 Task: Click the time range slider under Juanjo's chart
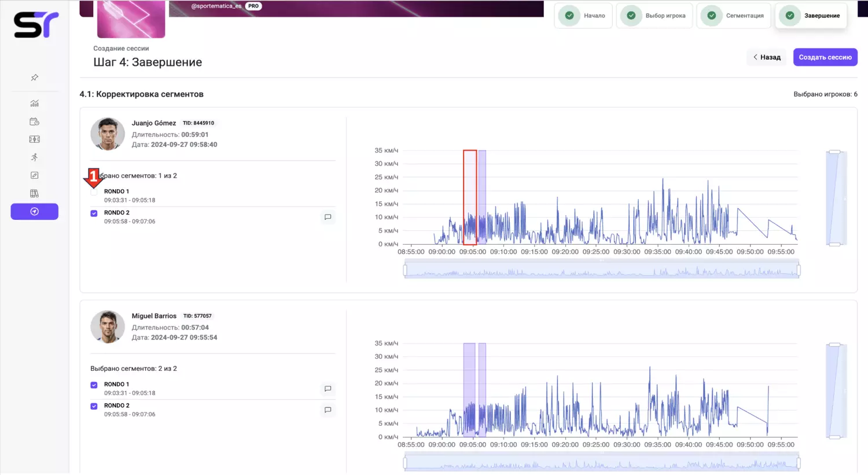[602, 270]
